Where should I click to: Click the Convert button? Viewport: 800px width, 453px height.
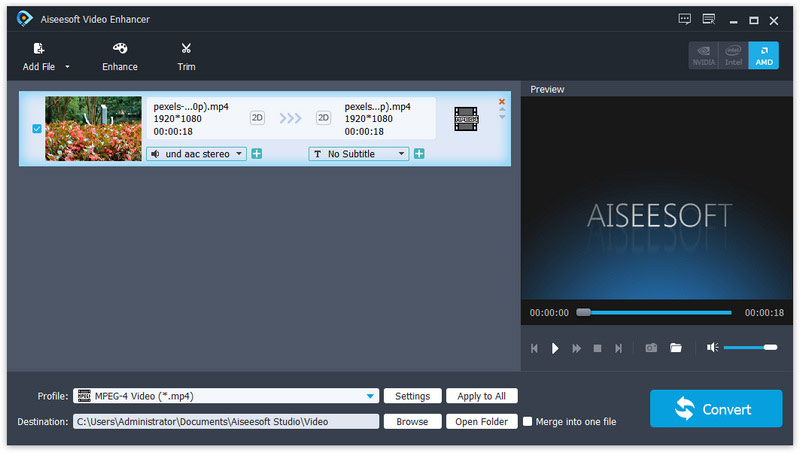point(715,409)
